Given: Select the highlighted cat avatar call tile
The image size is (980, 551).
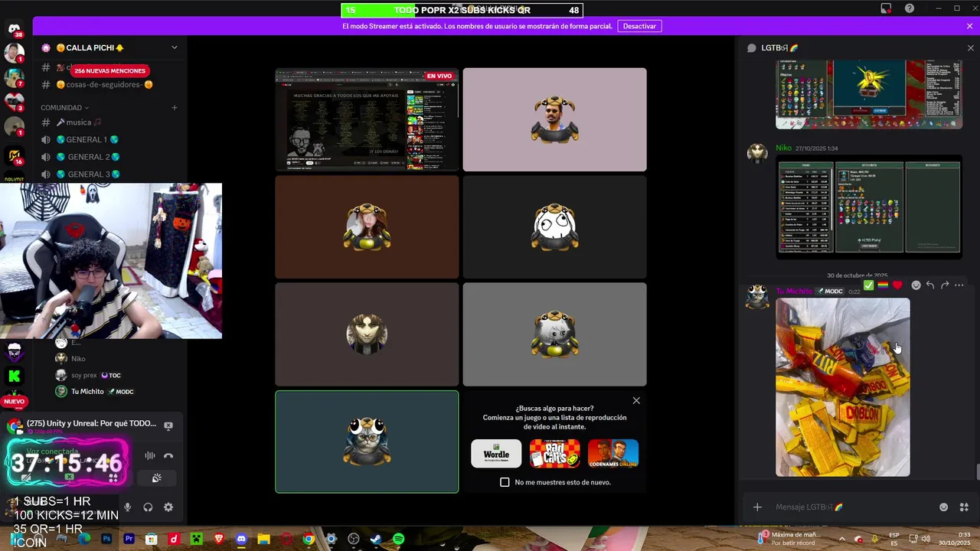Looking at the screenshot, I should (x=367, y=442).
